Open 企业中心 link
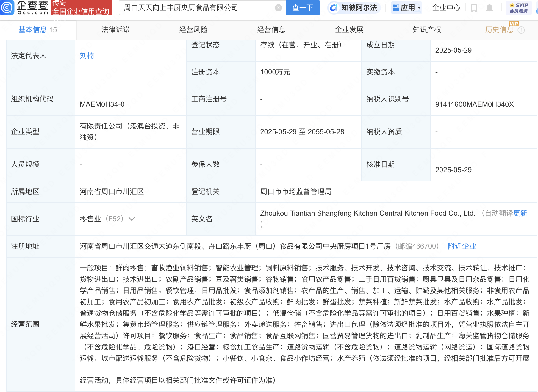Screen dimensions: 538x392 (x=446, y=8)
